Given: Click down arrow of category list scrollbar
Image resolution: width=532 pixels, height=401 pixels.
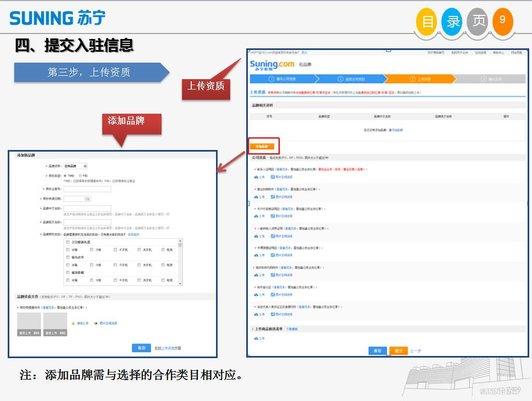Looking at the screenshot, I should 180,283.
